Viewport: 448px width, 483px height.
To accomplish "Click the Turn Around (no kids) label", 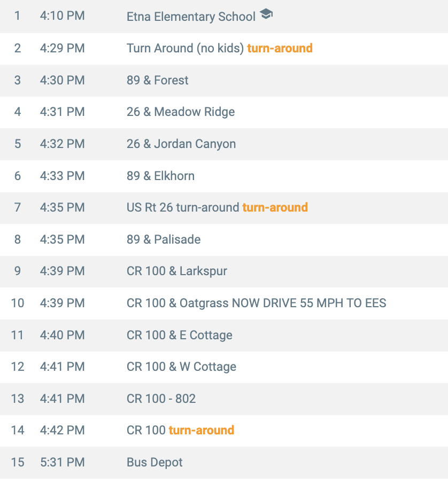I will pyautogui.click(x=185, y=48).
